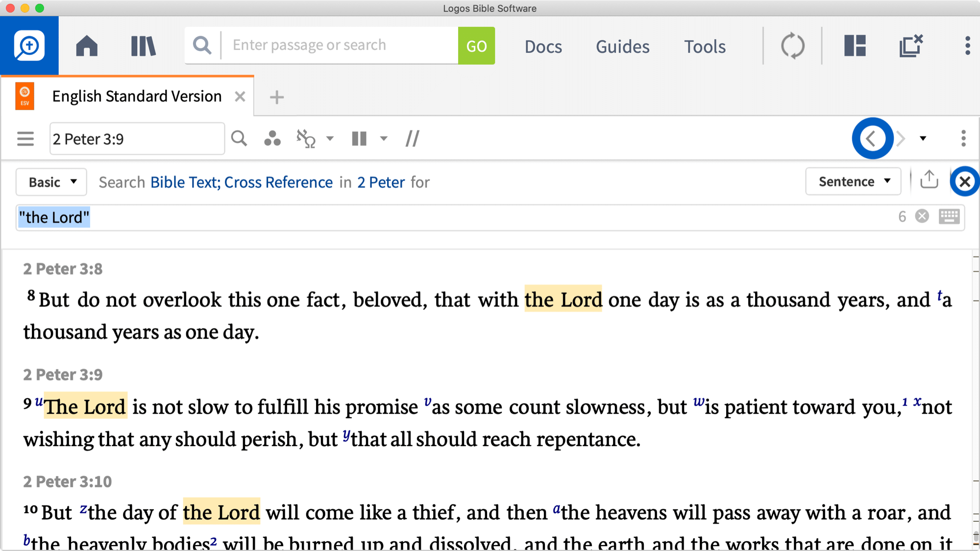Image resolution: width=980 pixels, height=551 pixels.
Task: Click footnote x before 'not wishing'
Action: pos(917,402)
